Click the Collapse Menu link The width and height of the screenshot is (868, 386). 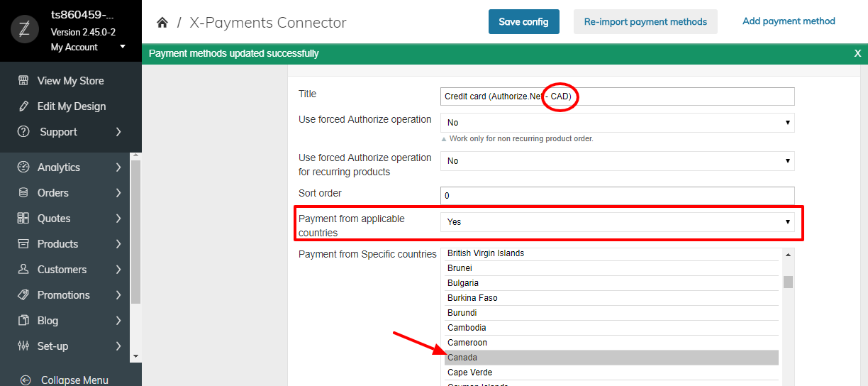[x=74, y=380]
